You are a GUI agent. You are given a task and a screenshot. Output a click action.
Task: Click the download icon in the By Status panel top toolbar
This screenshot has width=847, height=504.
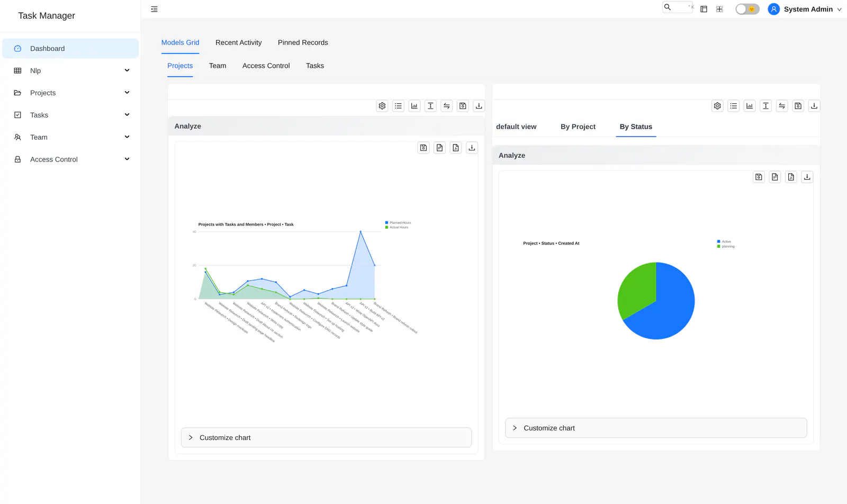point(814,106)
